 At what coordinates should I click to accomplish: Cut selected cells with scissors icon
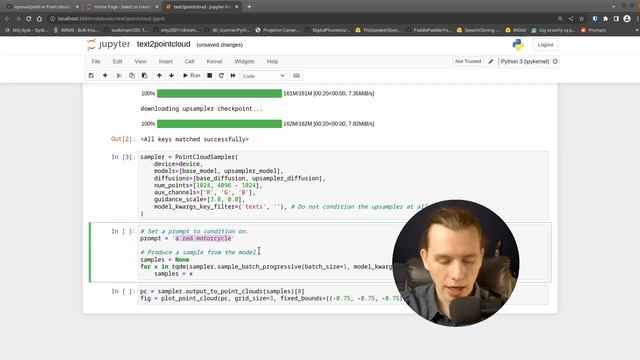[119, 76]
